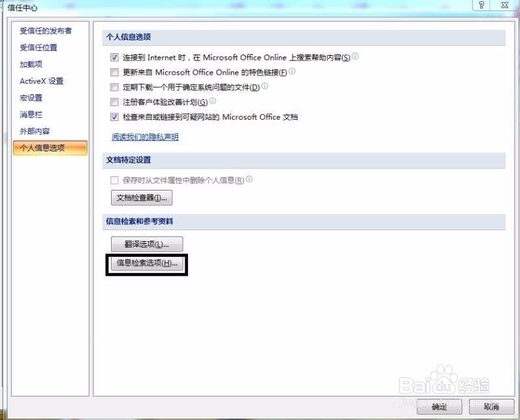
Task: Switch to 加载项 settings
Action: [31, 64]
